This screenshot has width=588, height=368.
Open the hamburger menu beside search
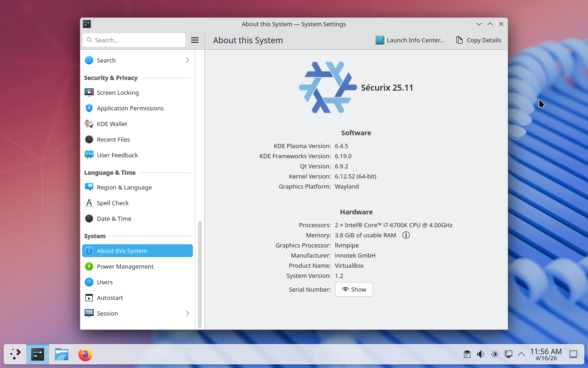point(195,40)
